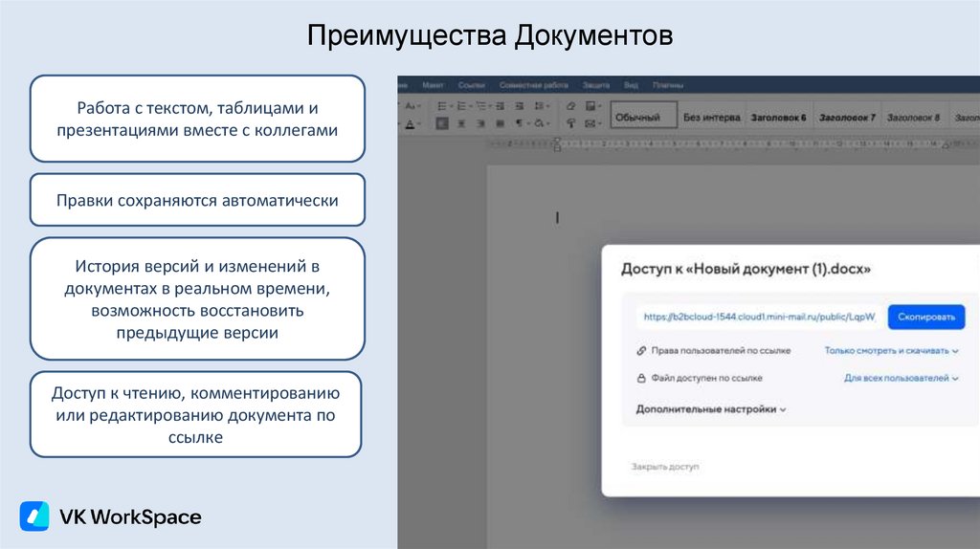Toggle the nonprinting characters pilcrow icon
Screen dimensions: 980x549
(518, 123)
